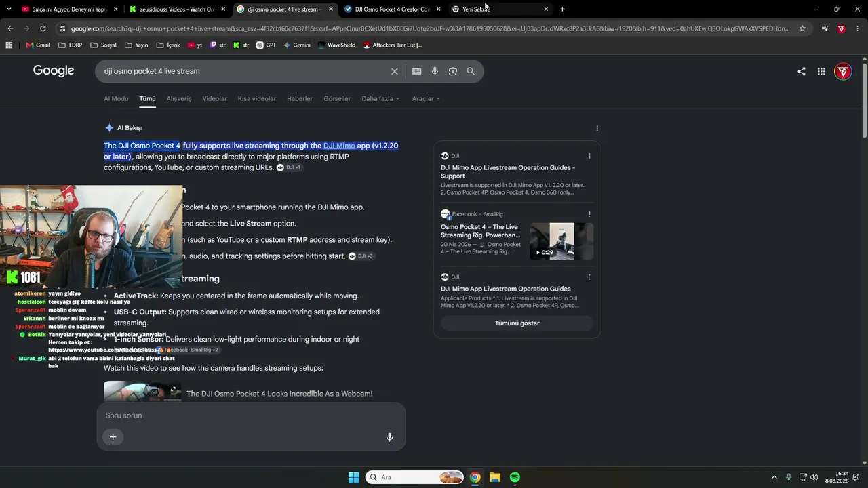Play the SmallRig 0:29 video thumbnail
This screenshot has width=868, height=488.
click(561, 241)
